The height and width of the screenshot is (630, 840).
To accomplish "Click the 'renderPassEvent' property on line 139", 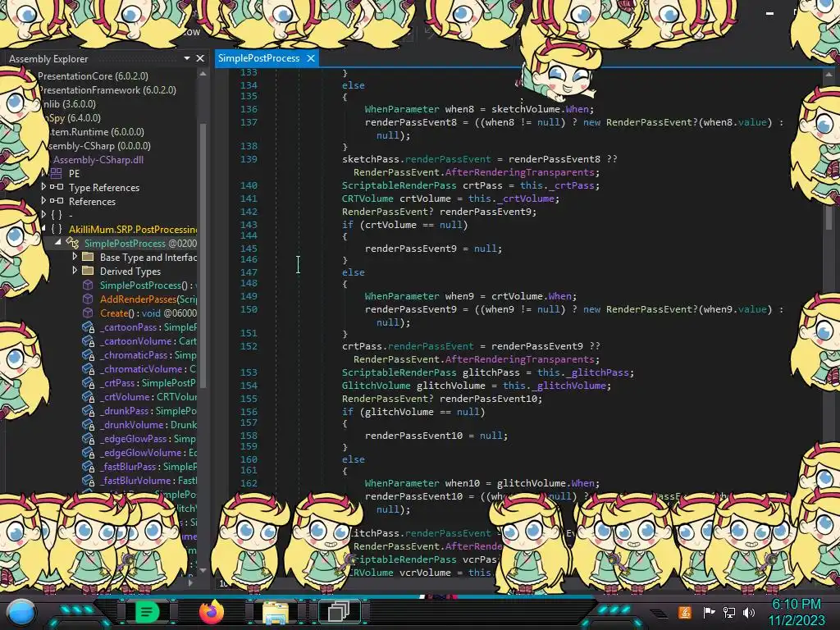I will point(447,159).
